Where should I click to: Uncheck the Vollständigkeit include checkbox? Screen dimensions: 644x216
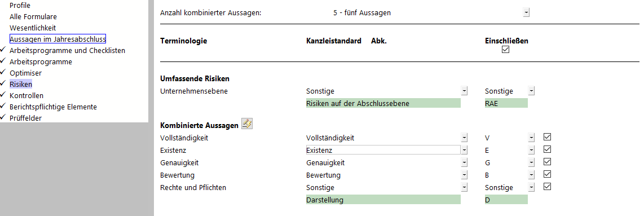pos(547,137)
